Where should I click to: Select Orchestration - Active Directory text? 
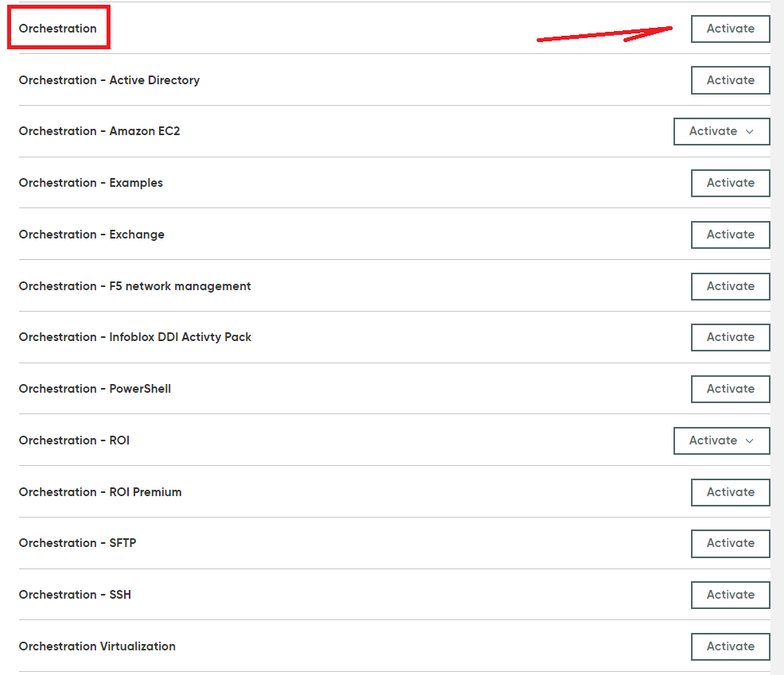click(109, 80)
